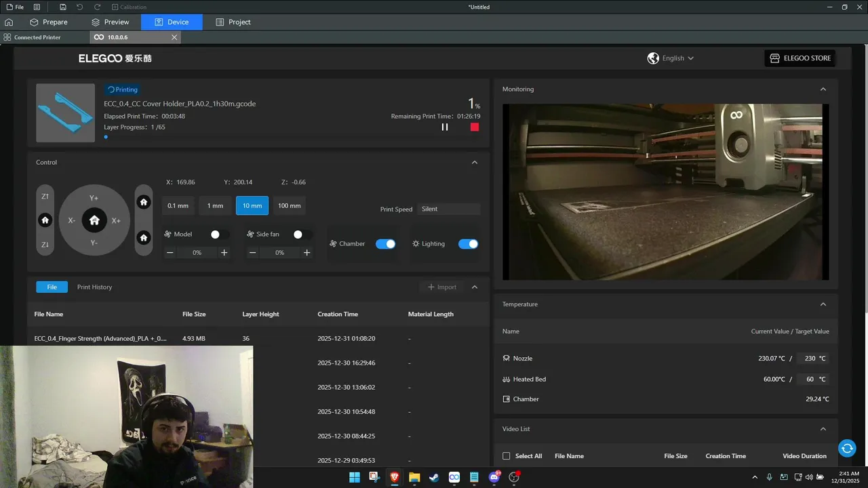Screen dimensions: 868x488
Task: Collapse the Temperature panel
Action: point(823,304)
